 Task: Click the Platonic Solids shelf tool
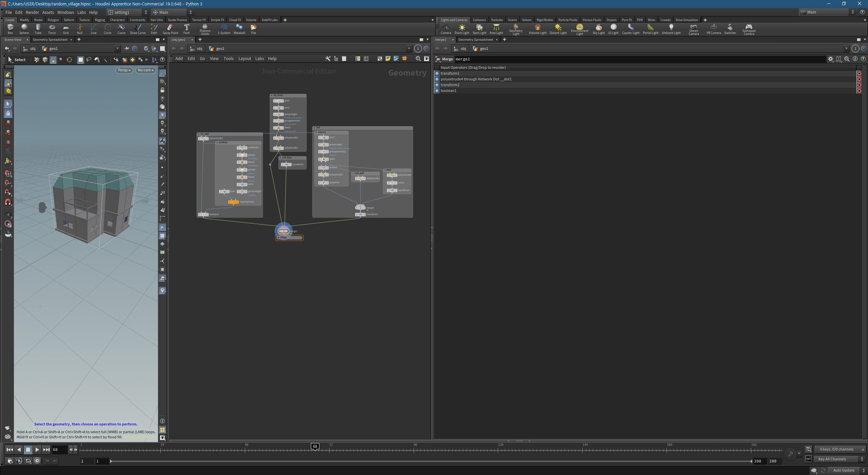[x=205, y=28]
